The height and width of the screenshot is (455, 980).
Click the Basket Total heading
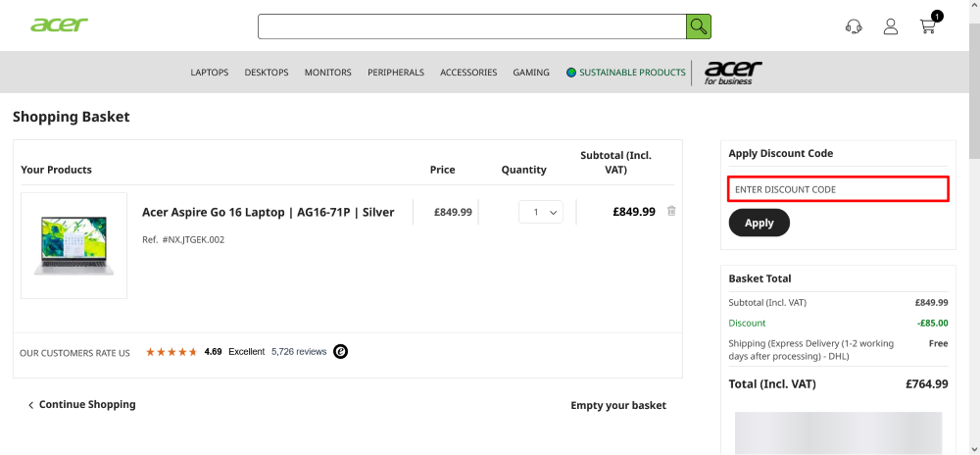759,278
